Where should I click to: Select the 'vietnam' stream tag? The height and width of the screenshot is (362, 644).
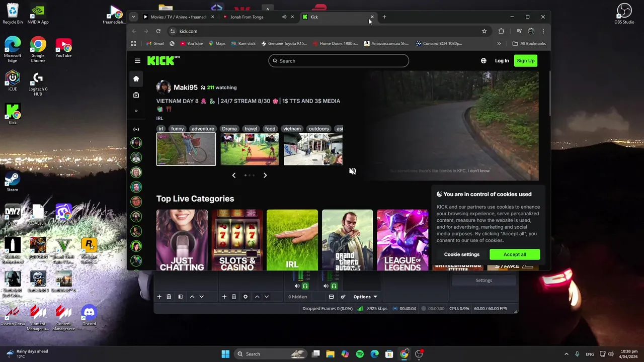pos(292,129)
